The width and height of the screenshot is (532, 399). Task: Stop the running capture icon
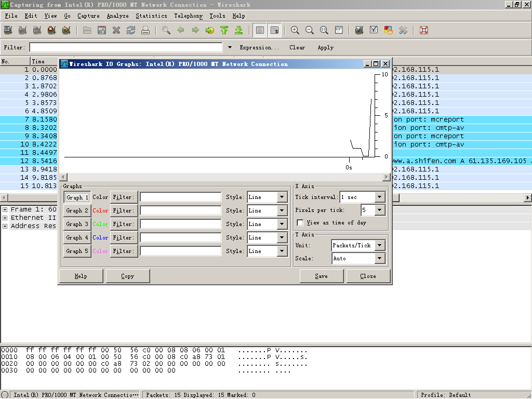click(52, 30)
